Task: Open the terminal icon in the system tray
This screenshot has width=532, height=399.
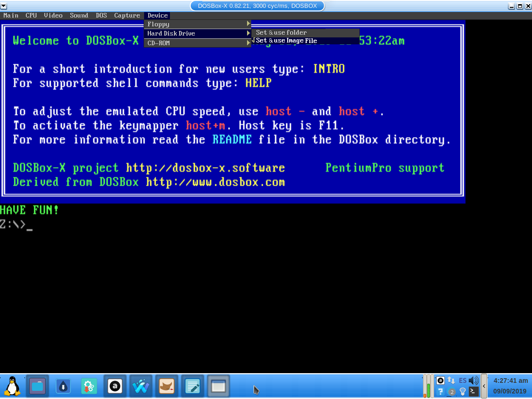Action: [x=474, y=392]
